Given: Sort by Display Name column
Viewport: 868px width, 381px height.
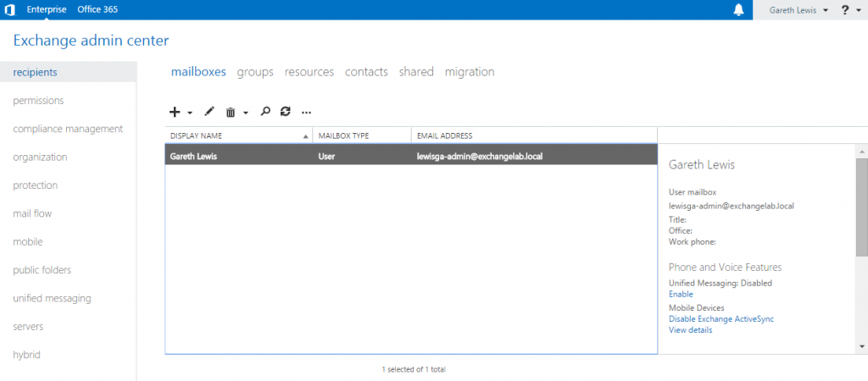Looking at the screenshot, I should 238,135.
